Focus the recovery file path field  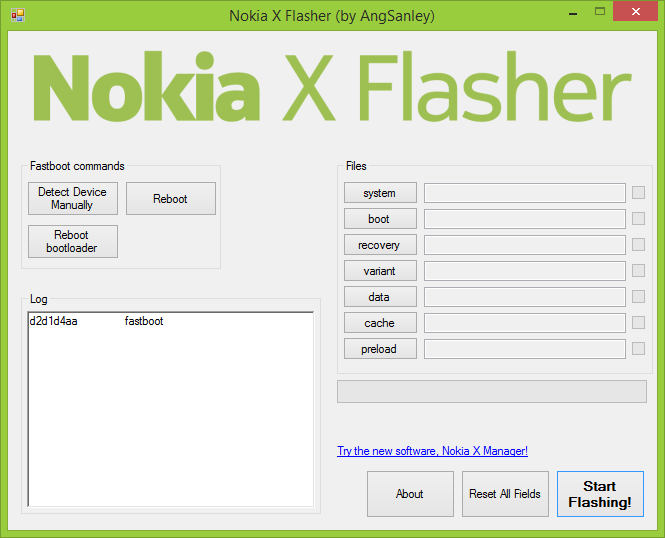[x=525, y=245]
